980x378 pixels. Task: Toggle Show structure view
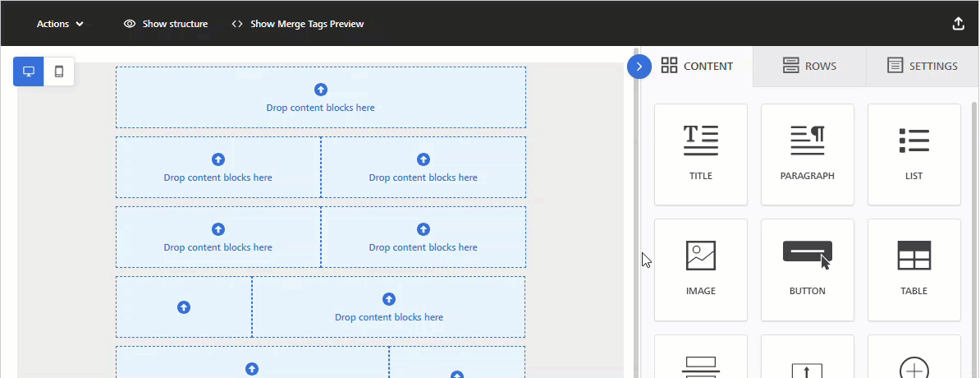(166, 24)
